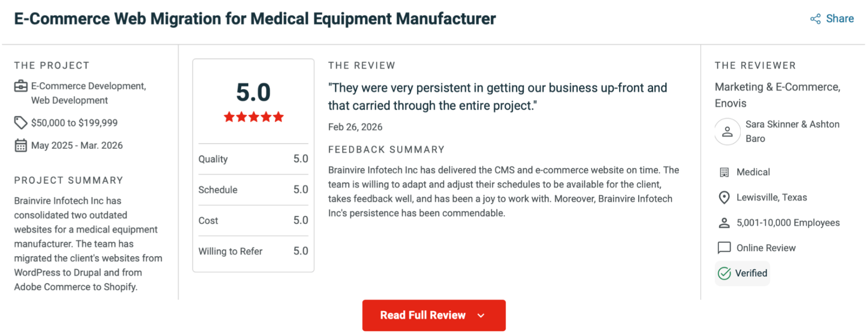Click the Share icon
Viewport: 868px width, 334px height.
[x=815, y=19]
